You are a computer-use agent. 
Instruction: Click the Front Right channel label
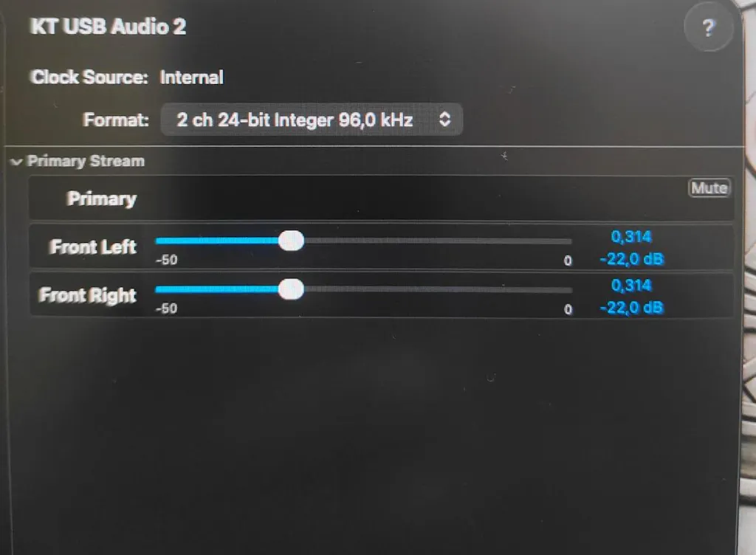[x=88, y=295]
